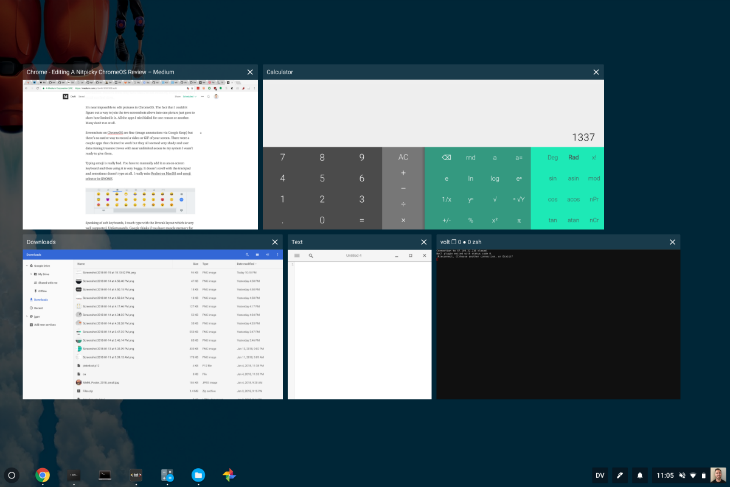Select the Terminal window titled volt zsh
Image resolution: width=730 pixels, height=487 pixels.
point(558,317)
